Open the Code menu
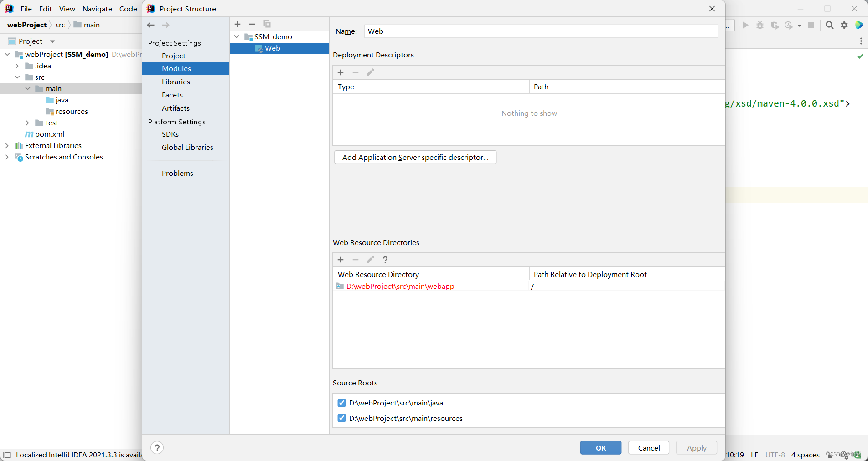This screenshot has height=461, width=868. pyautogui.click(x=128, y=9)
